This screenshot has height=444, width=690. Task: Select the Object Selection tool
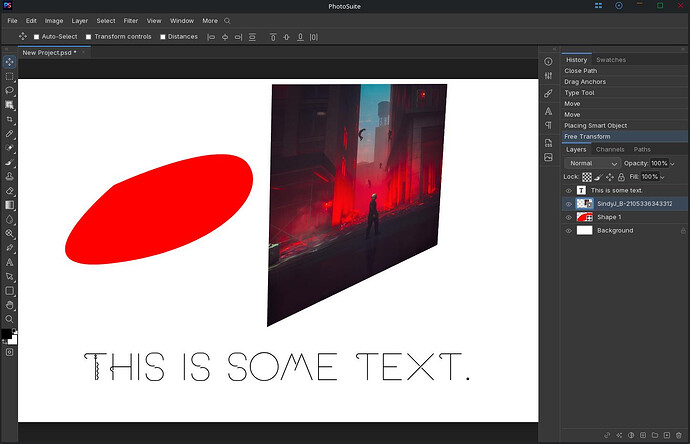pos(9,105)
